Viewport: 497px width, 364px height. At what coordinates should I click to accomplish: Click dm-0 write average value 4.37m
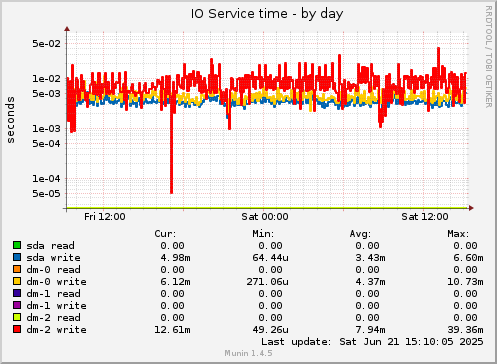370,282
